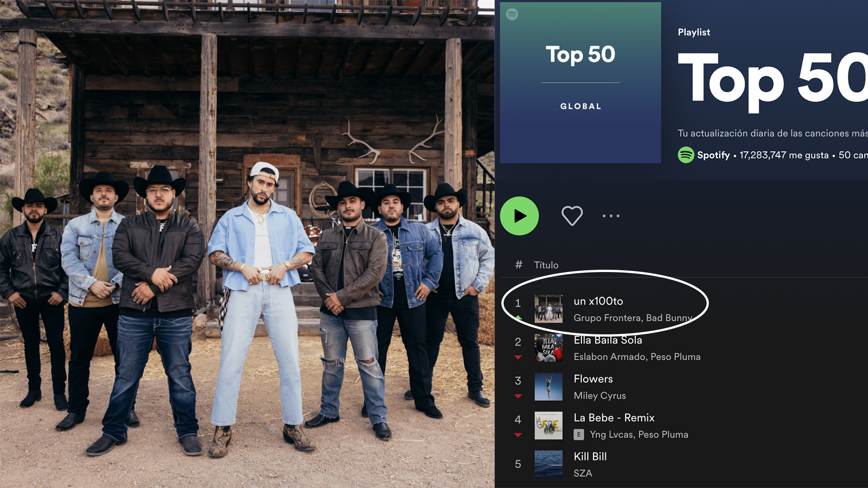Click the Título column header
The image size is (868, 488).
click(x=546, y=265)
